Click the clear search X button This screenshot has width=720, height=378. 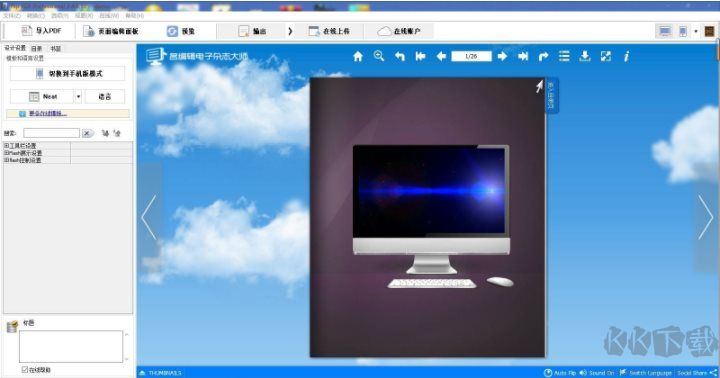point(87,133)
